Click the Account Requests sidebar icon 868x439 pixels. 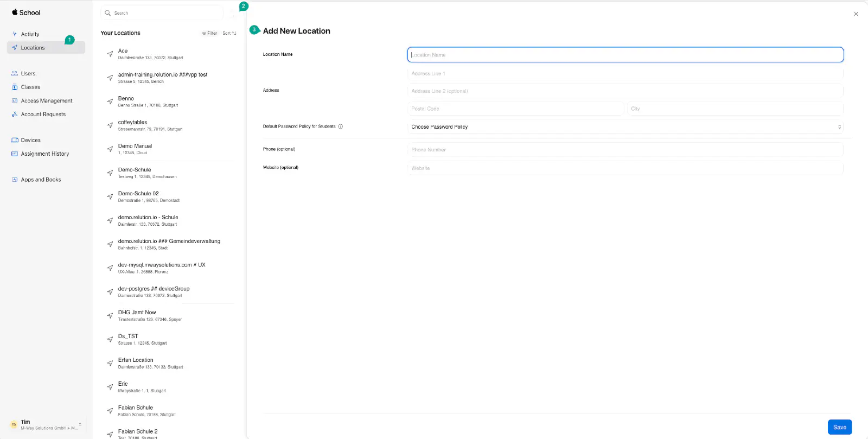point(15,114)
